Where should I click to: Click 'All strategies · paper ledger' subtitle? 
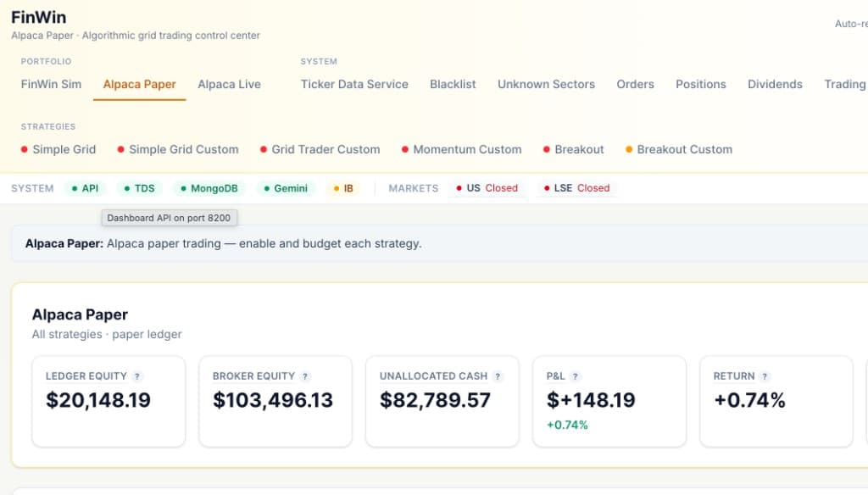point(107,335)
